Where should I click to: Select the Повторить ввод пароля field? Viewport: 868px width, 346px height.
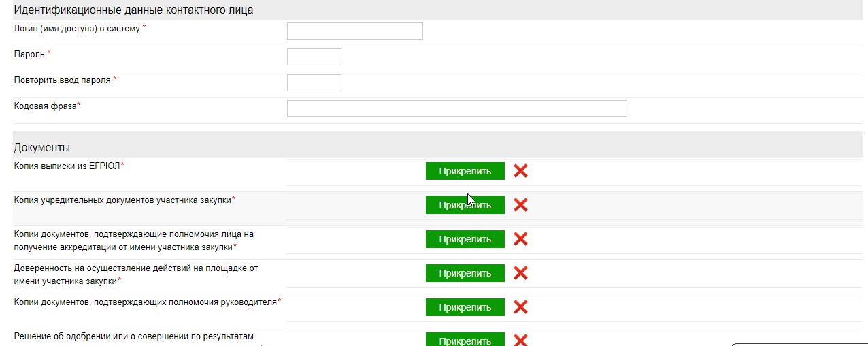314,83
